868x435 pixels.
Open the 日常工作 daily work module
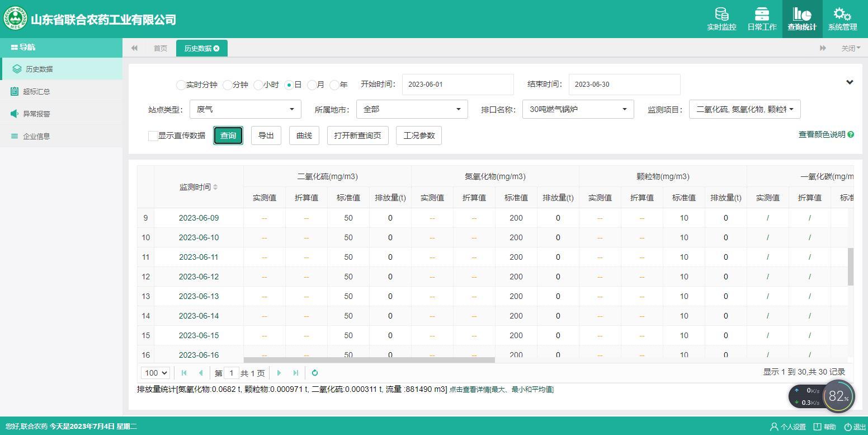click(x=762, y=19)
